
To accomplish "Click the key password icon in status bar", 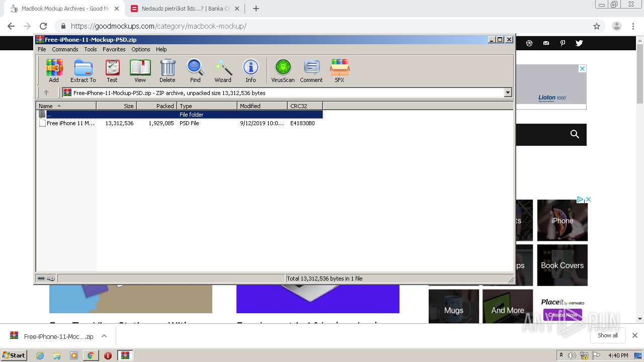I will pos(51,279).
